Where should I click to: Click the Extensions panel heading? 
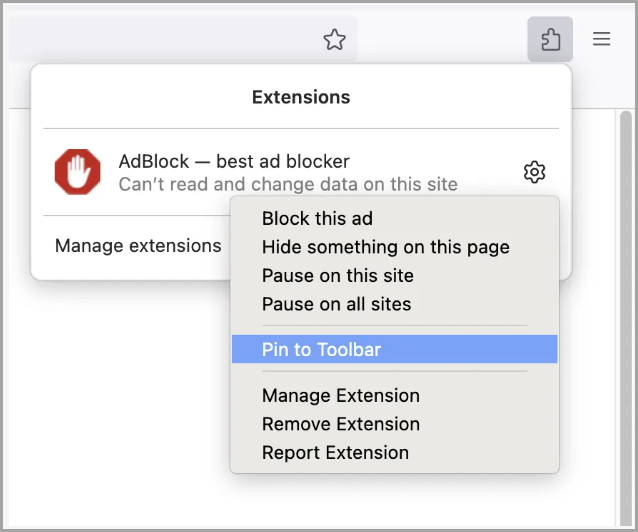301,97
